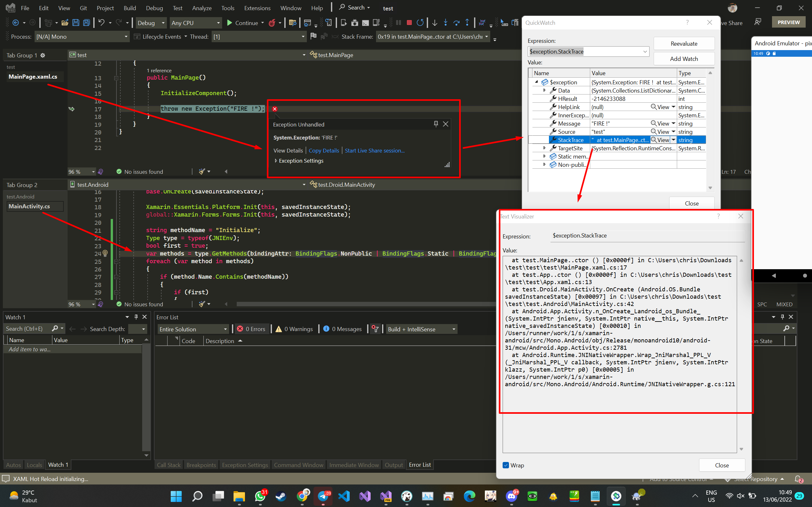Open the Any CPU platform dropdown
The image size is (812, 507).
pyautogui.click(x=195, y=23)
